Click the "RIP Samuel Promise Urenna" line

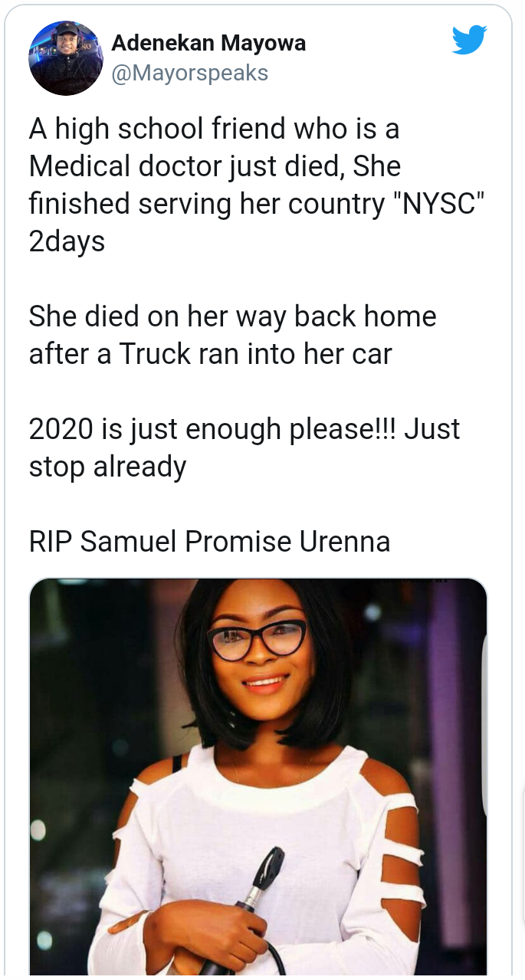coord(210,542)
